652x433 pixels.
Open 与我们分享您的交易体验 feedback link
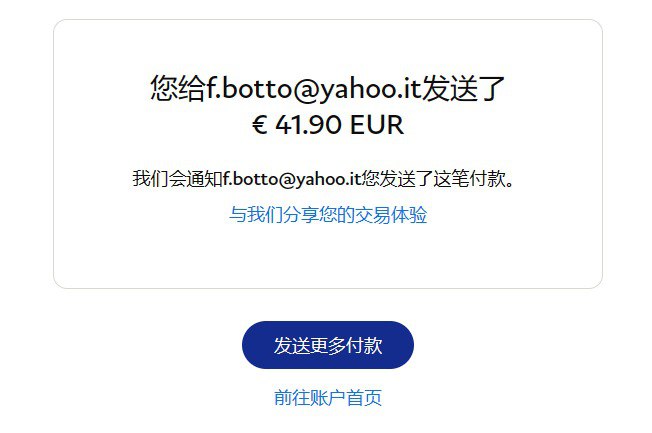point(328,215)
